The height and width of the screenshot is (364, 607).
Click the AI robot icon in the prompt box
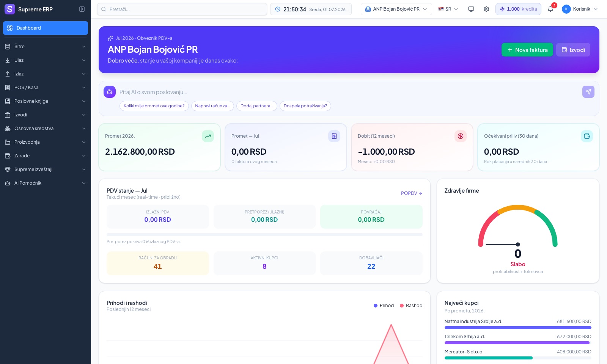tap(110, 92)
